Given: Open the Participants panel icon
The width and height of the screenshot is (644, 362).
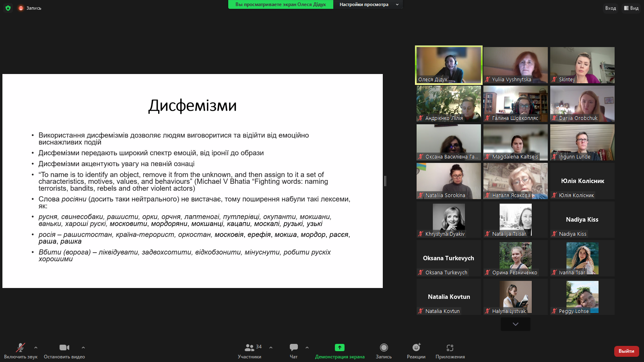Looking at the screenshot, I should (250, 348).
